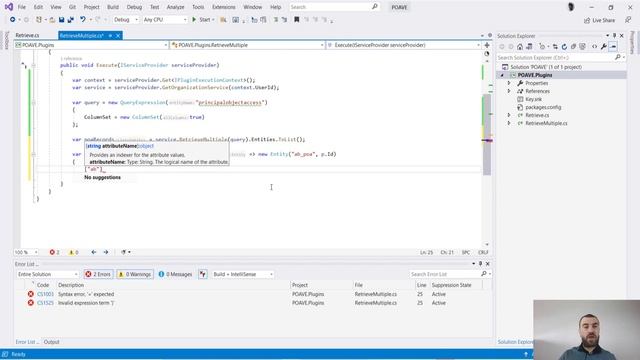This screenshot has width=640, height=360.
Task: Click Show All Files in Solution Explorer
Action: tap(582, 47)
